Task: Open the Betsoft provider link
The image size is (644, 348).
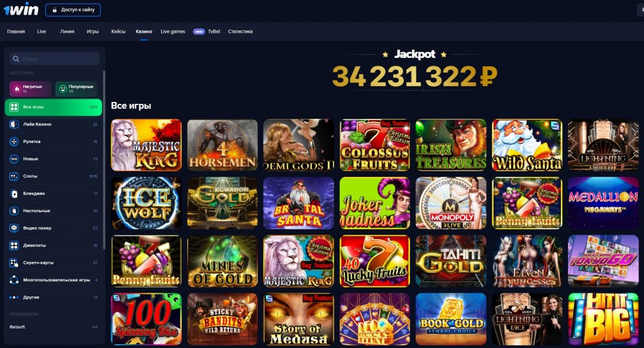Action: pyautogui.click(x=17, y=327)
